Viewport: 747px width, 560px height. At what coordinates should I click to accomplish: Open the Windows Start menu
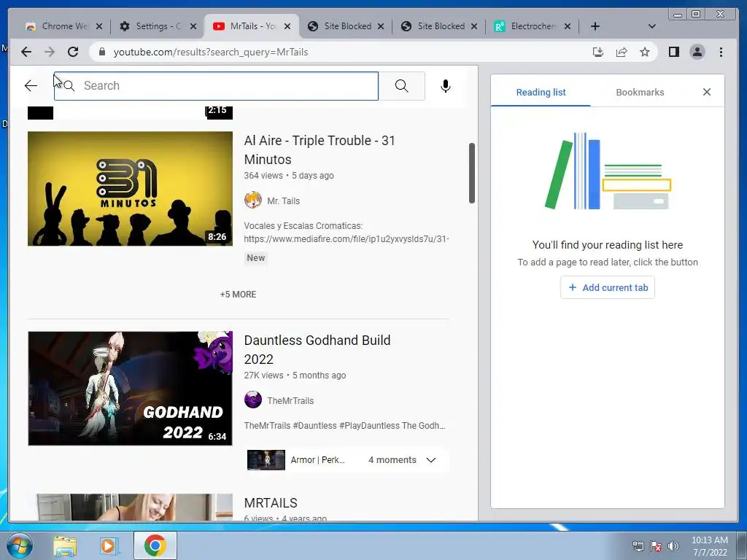tap(19, 545)
